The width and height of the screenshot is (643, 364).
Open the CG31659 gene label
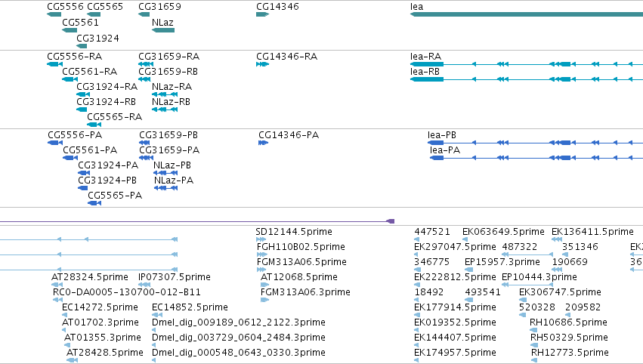point(159,7)
